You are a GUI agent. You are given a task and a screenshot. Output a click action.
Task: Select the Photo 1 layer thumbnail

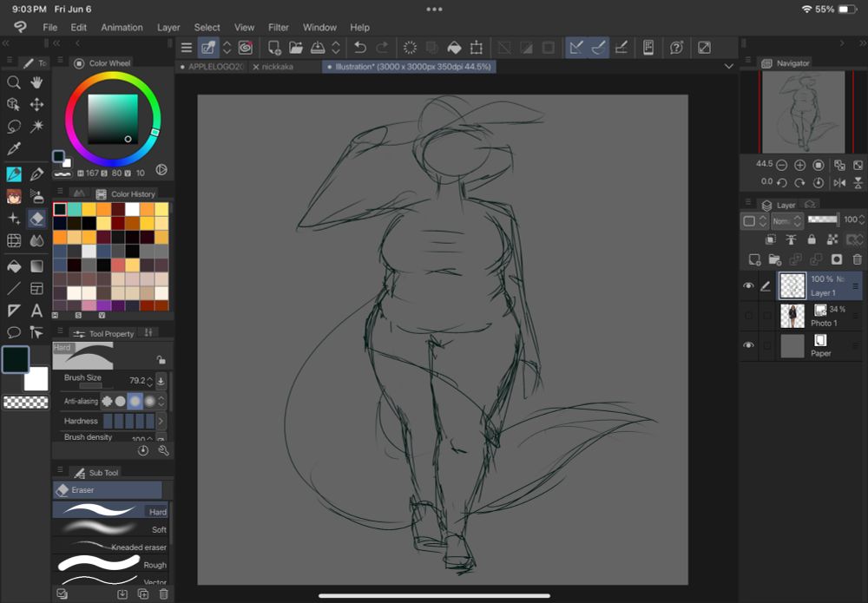(792, 316)
